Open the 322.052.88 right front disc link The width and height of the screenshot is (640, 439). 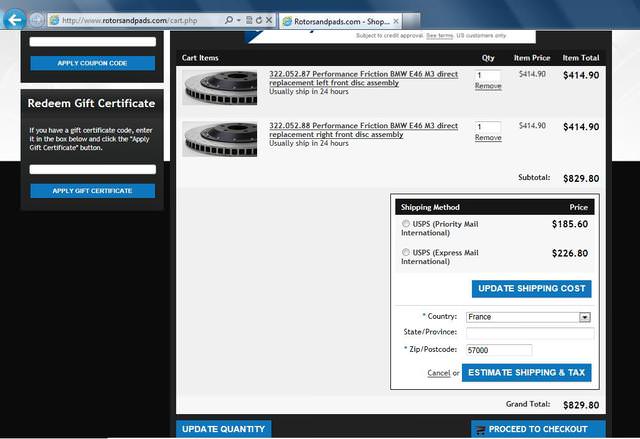pos(363,130)
